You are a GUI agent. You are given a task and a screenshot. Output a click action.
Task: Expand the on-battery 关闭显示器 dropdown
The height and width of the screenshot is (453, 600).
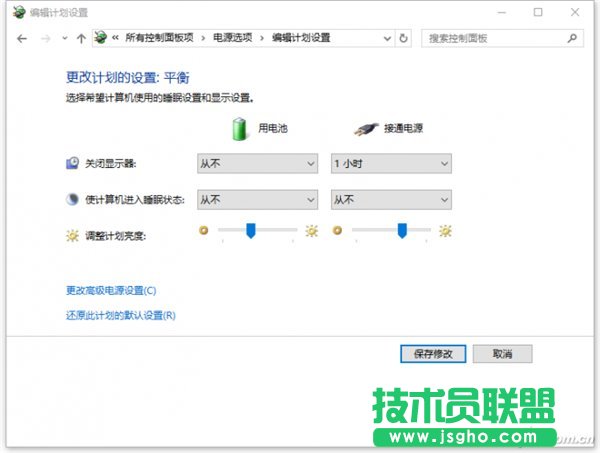(257, 164)
